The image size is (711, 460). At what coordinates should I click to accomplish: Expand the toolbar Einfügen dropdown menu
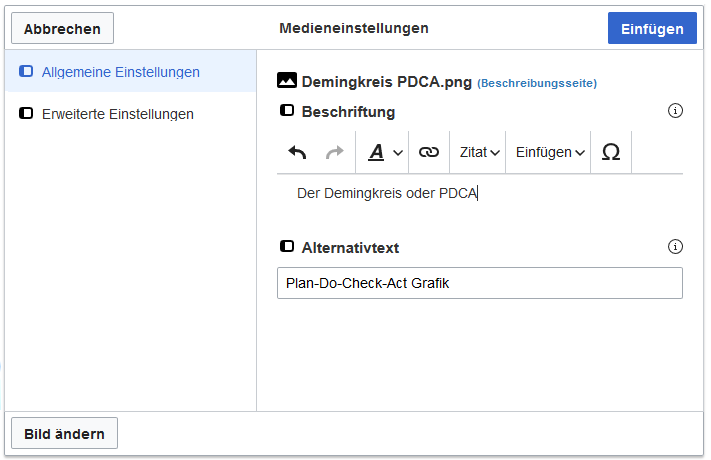550,152
